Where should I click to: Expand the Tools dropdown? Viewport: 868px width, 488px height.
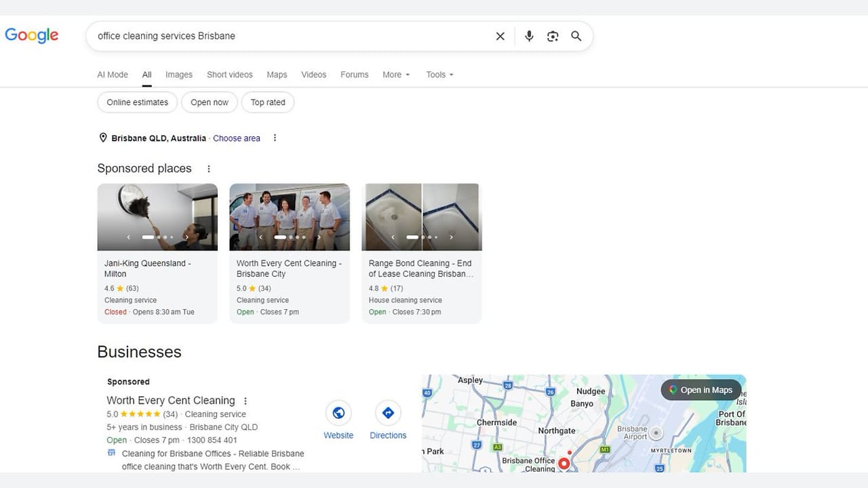click(x=439, y=75)
